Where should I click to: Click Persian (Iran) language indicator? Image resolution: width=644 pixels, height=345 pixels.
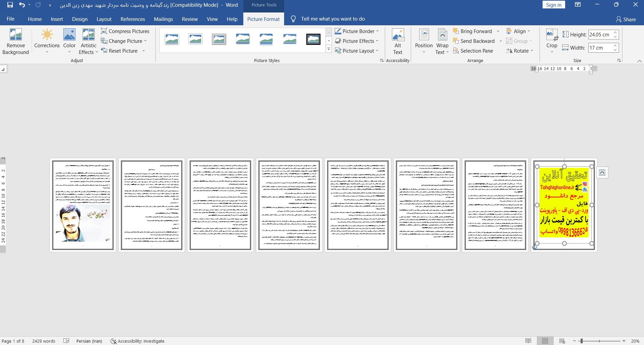(x=89, y=341)
